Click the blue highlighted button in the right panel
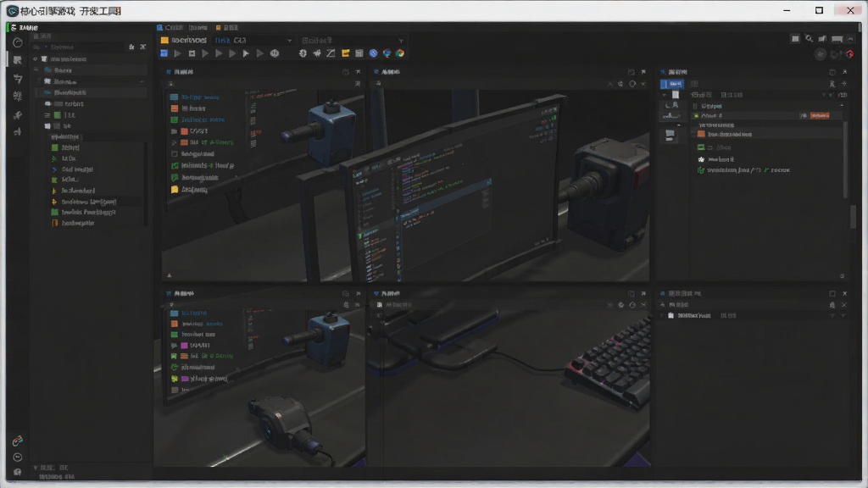The image size is (868, 488). point(672,84)
